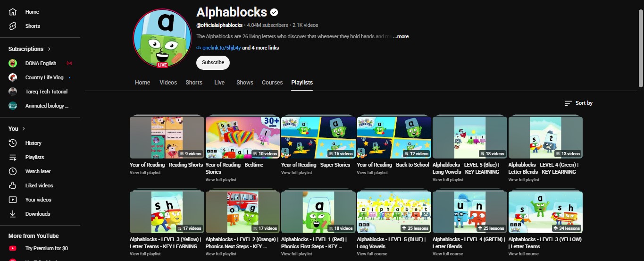Click the Alphablocks channel profile picture
Image resolution: width=644 pixels, height=261 pixels.
[x=162, y=38]
